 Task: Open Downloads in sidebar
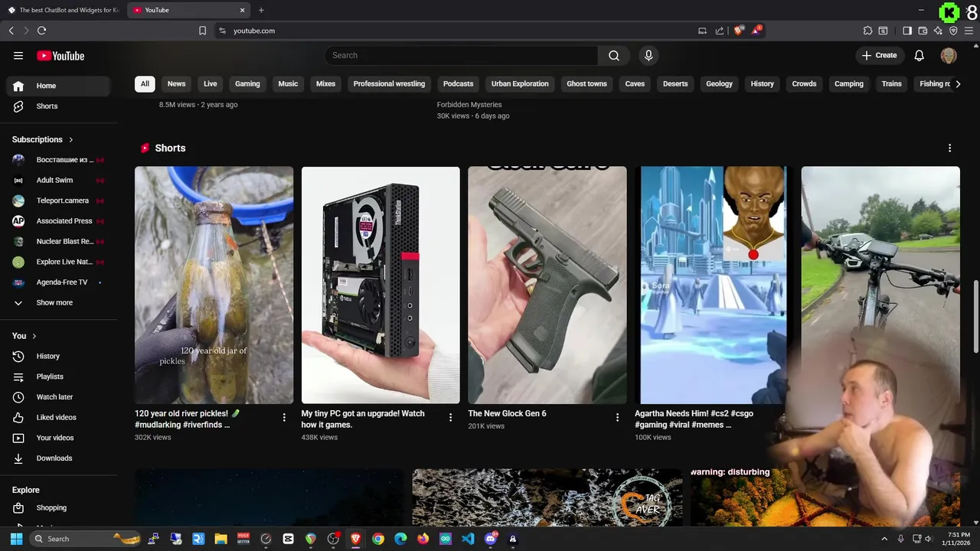59,458
